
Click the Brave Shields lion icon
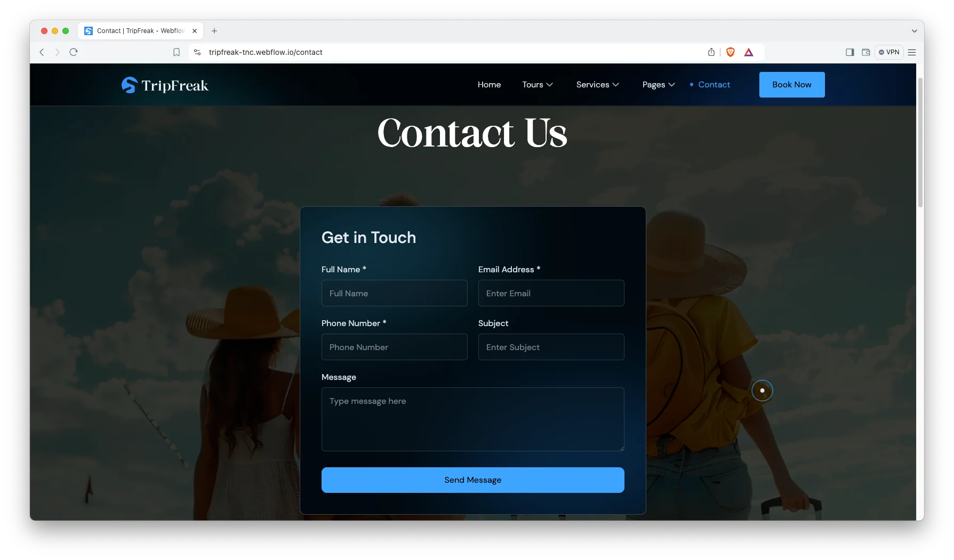coord(731,52)
